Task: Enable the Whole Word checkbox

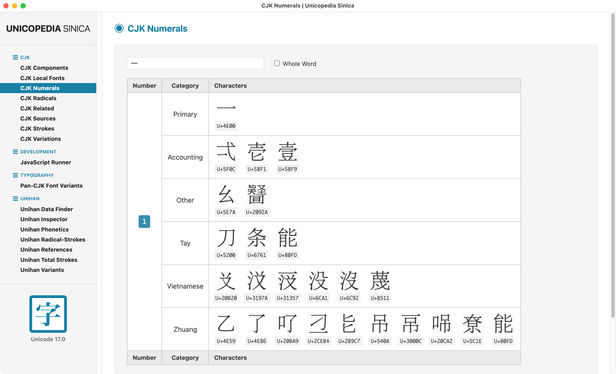Action: (x=277, y=63)
